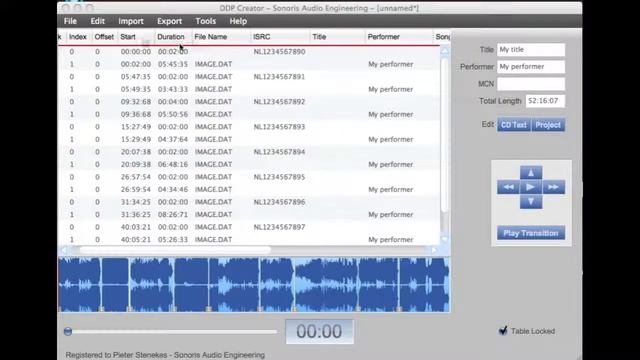Select ISRC cell NL1234567896
The image size is (640, 360).
point(279,202)
